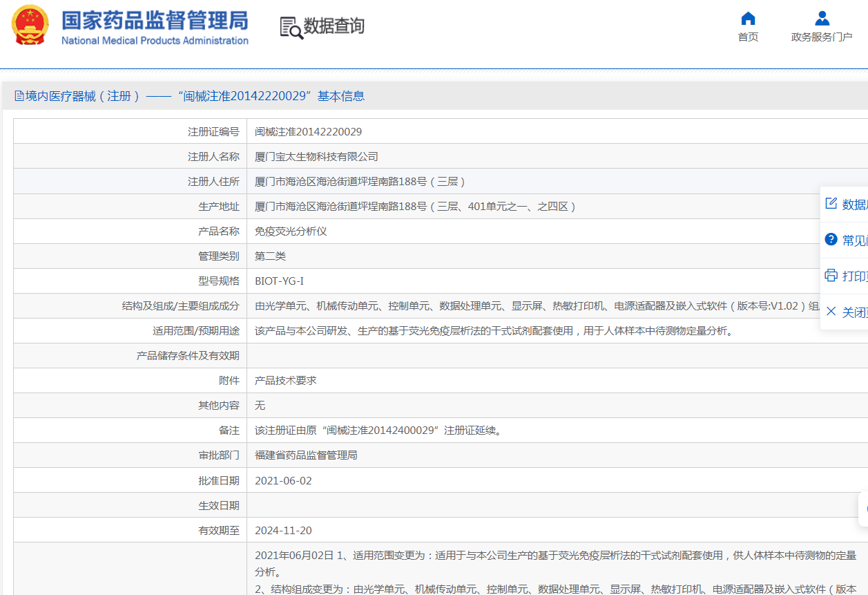Click the 生产地址 row label
Screen dimensions: 868x595
219,207
